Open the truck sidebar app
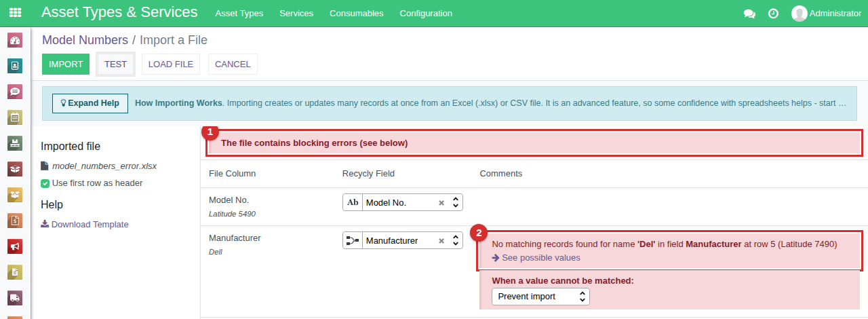The image size is (868, 319). tap(15, 298)
